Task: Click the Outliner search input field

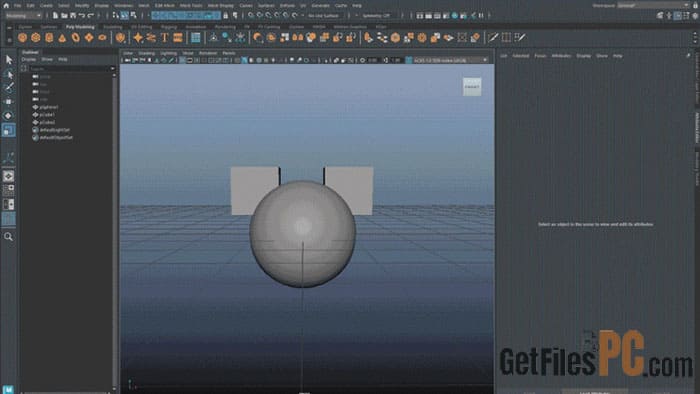Action: point(69,68)
